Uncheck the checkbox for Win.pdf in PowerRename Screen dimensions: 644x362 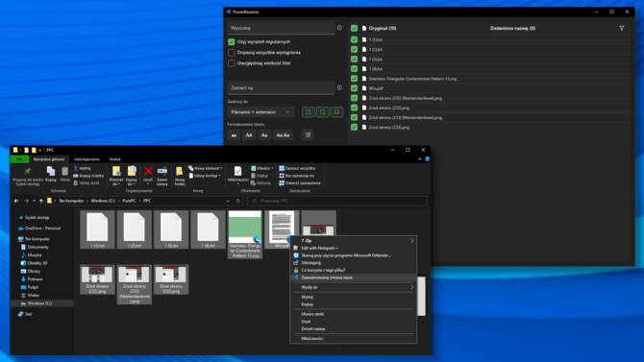coord(354,88)
